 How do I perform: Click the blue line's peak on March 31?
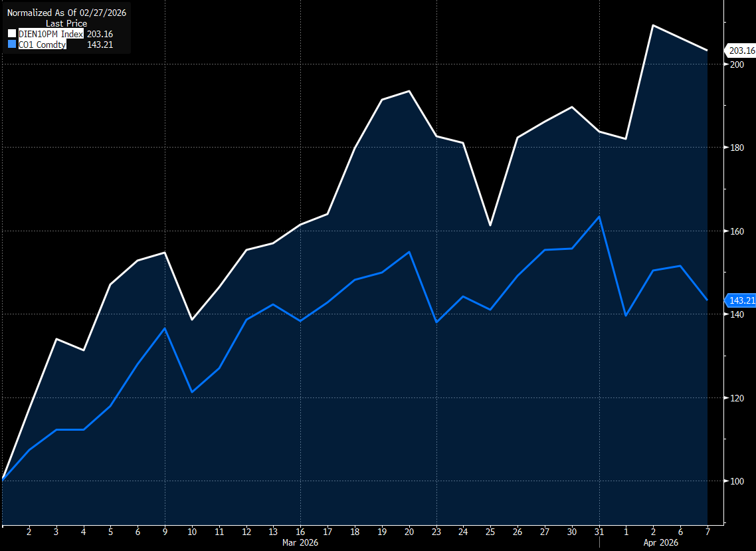point(599,217)
